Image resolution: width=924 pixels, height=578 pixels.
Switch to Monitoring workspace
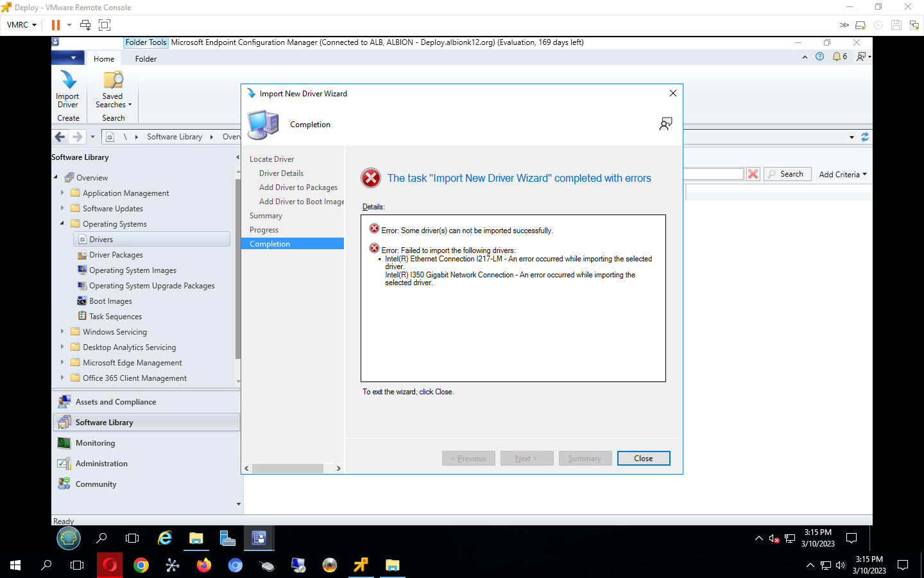pyautogui.click(x=146, y=443)
